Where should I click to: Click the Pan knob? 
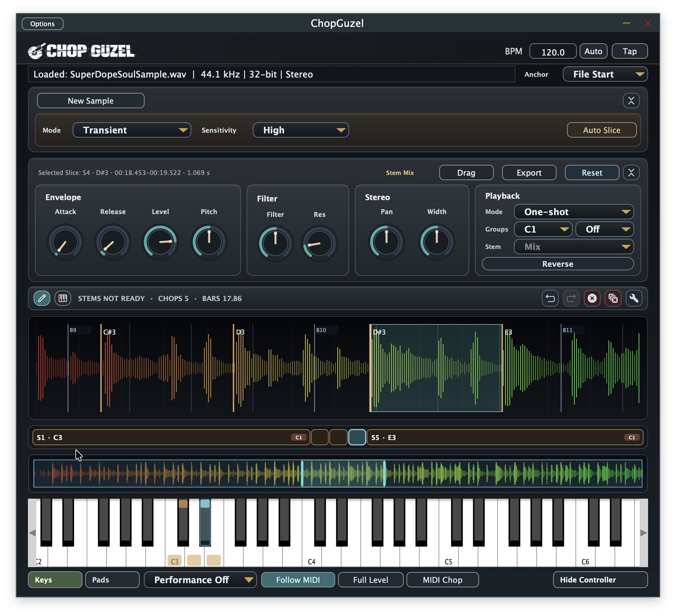387,242
